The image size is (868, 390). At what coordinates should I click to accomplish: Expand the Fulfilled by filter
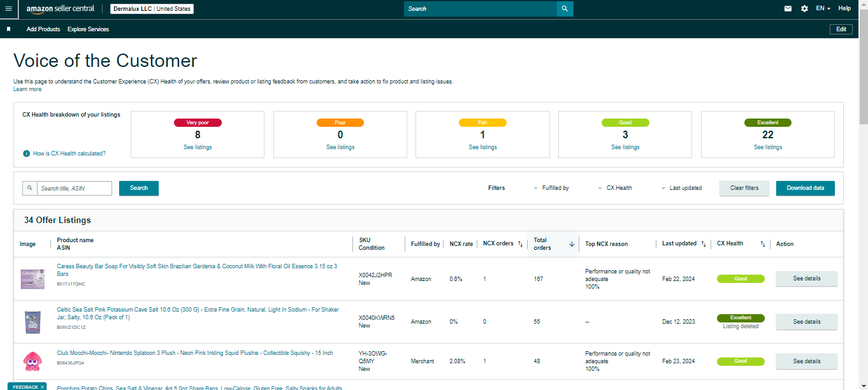coord(551,188)
